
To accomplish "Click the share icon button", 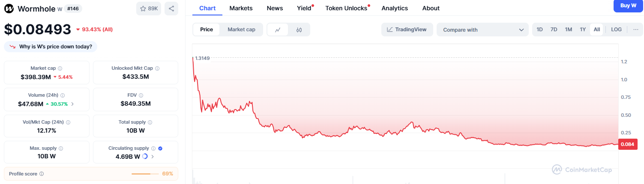I will click(171, 9).
